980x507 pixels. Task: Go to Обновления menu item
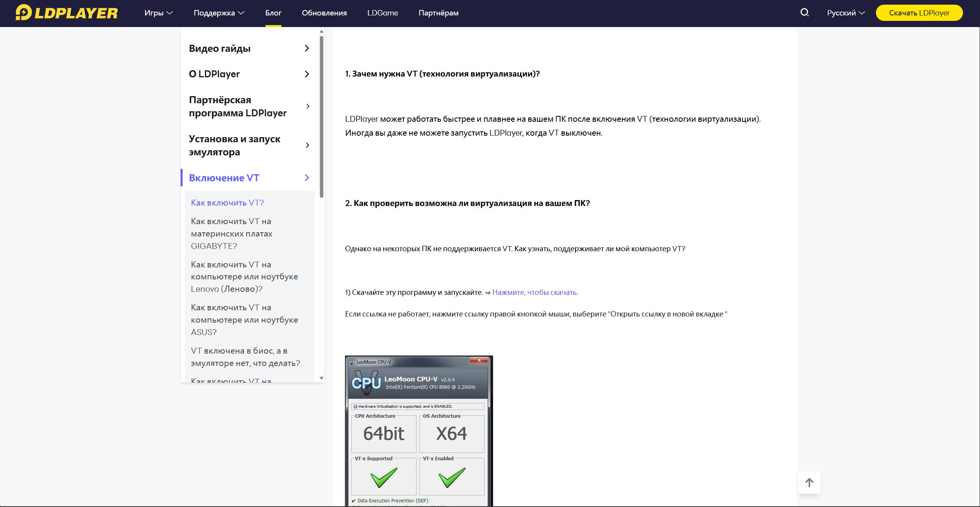click(x=324, y=13)
